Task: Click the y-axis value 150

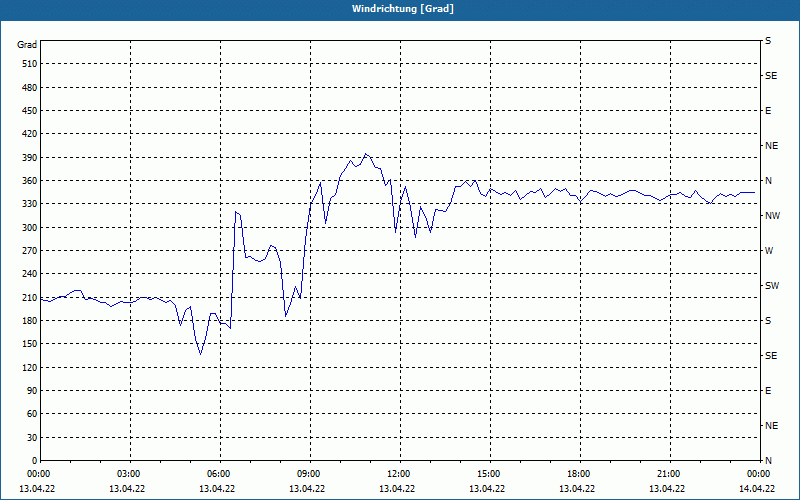Action: point(30,344)
